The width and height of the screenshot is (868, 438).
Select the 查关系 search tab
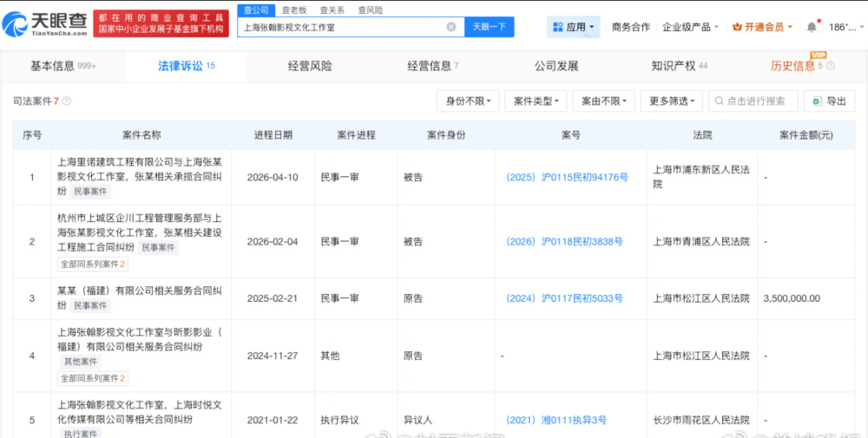pos(332,10)
